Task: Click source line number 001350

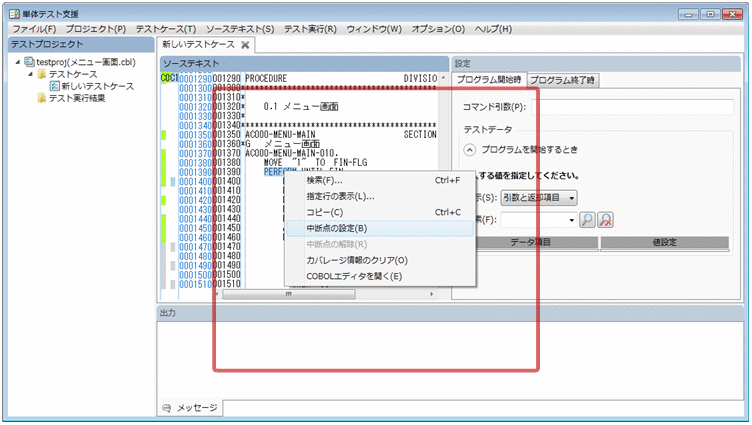Action: coord(226,135)
